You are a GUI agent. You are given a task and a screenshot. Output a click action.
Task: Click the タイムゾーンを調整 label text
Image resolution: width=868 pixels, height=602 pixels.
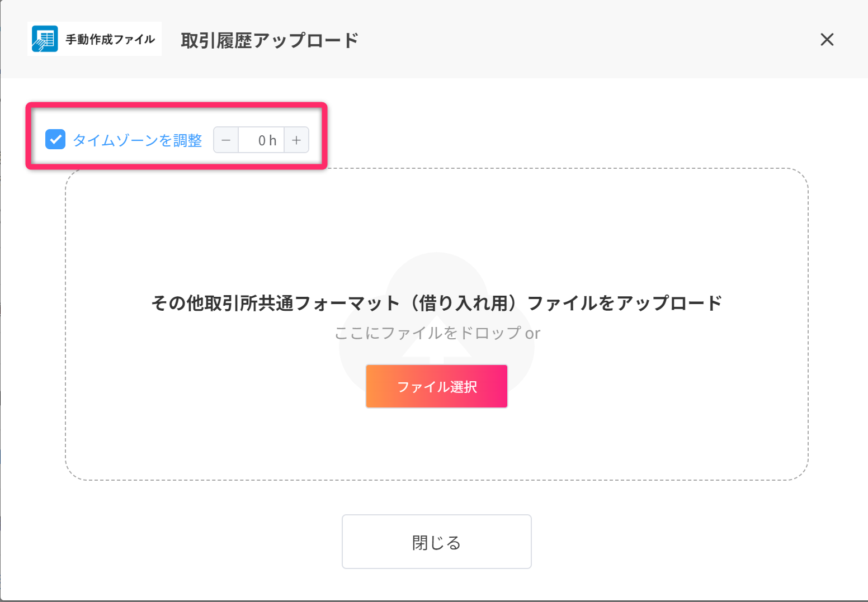click(x=138, y=140)
